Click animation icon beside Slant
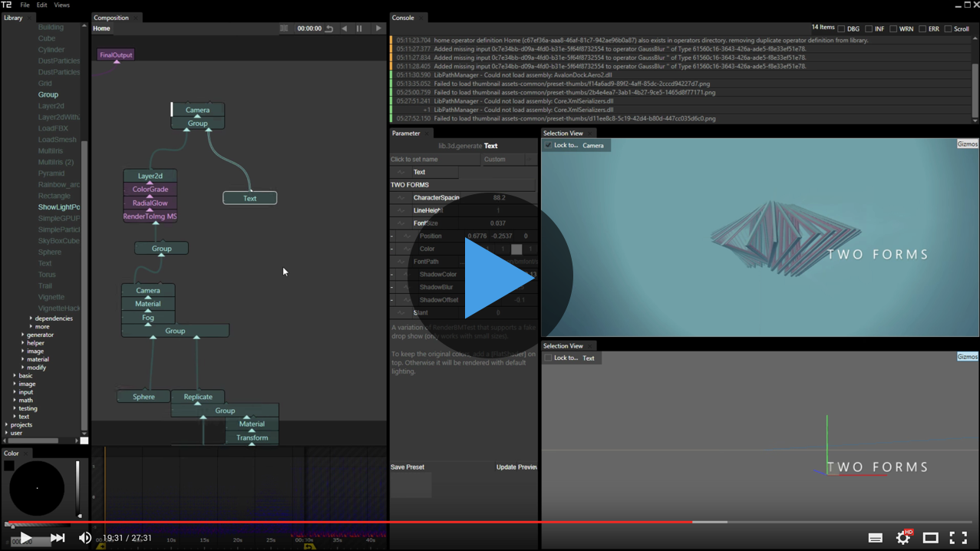 (401, 313)
